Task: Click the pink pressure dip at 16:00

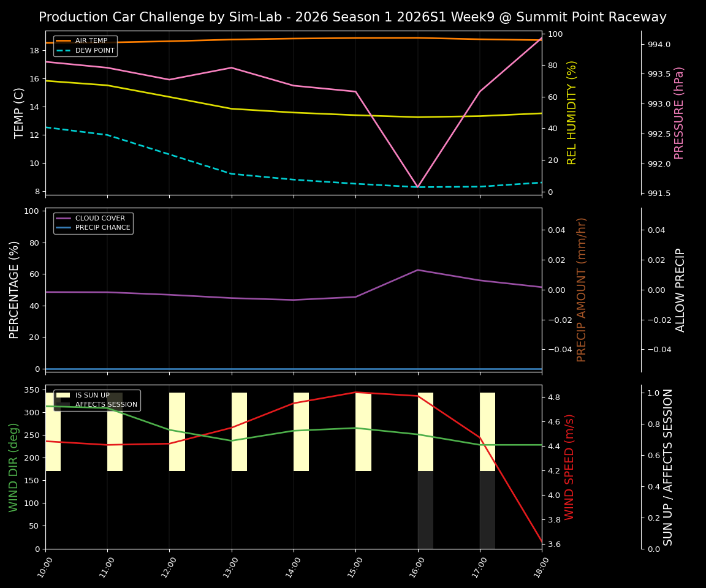Action: (x=418, y=187)
